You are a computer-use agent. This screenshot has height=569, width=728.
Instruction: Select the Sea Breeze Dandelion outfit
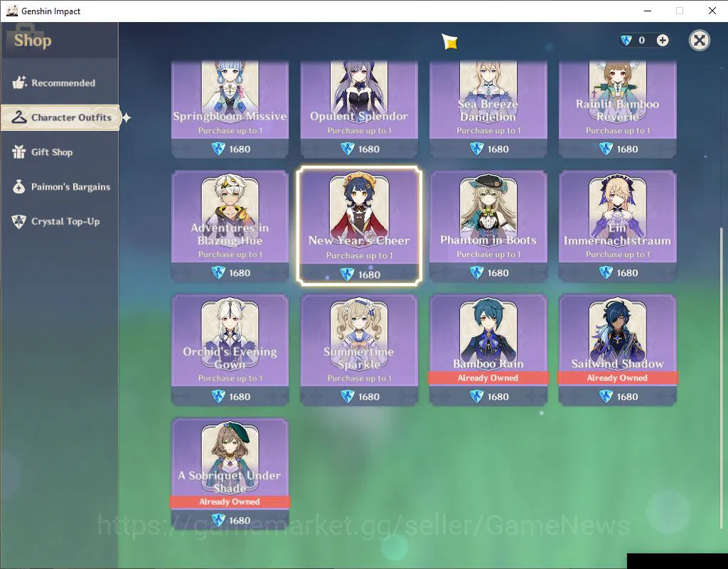[x=488, y=109]
